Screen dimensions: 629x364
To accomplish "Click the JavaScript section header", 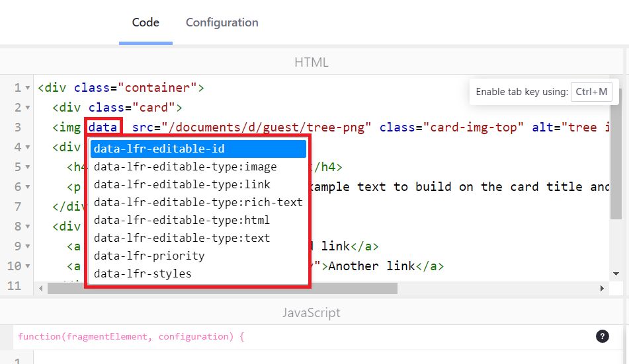I will [x=312, y=312].
